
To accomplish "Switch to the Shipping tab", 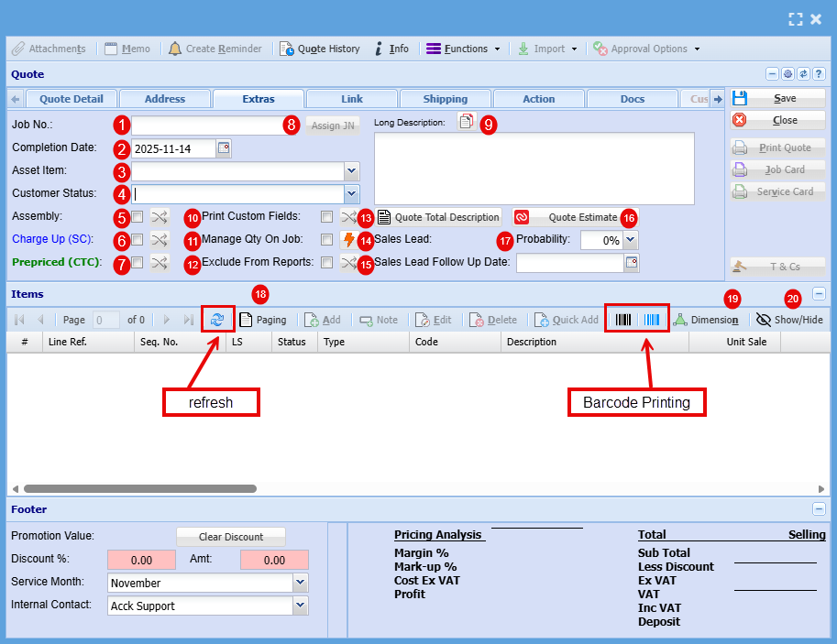I will click(x=446, y=99).
